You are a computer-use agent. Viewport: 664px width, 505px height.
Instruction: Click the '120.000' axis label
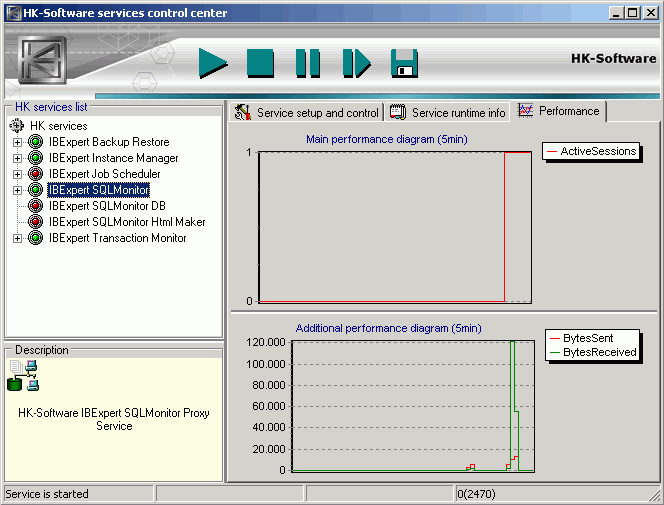pyautogui.click(x=266, y=342)
